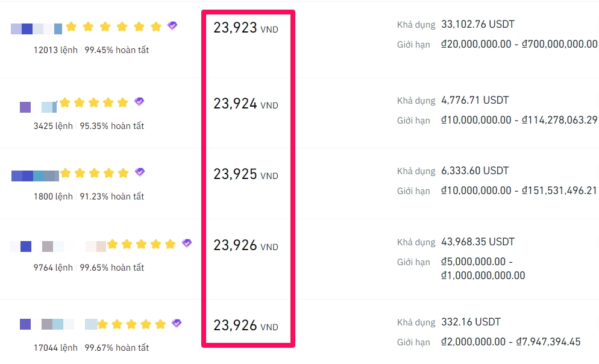Click the 33,102.76 USDT available amount

[x=477, y=24]
